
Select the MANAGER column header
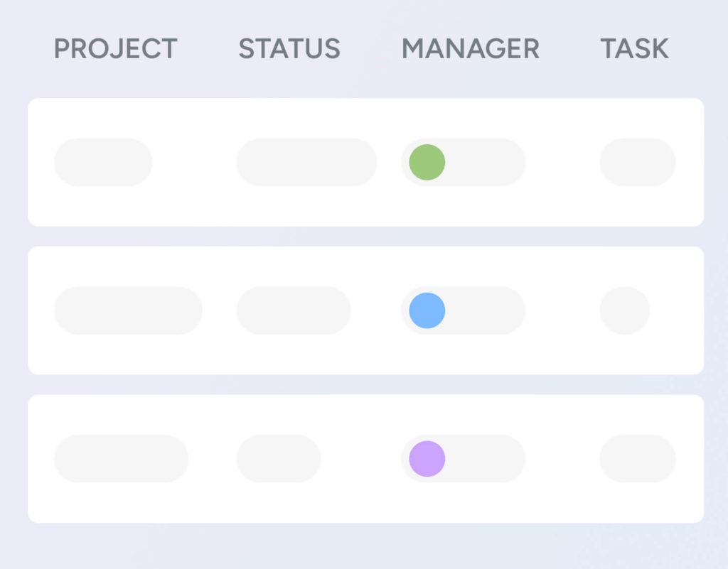click(471, 49)
